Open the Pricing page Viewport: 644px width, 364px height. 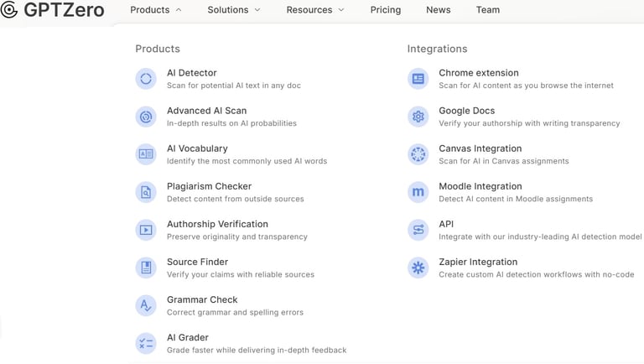coord(385,10)
